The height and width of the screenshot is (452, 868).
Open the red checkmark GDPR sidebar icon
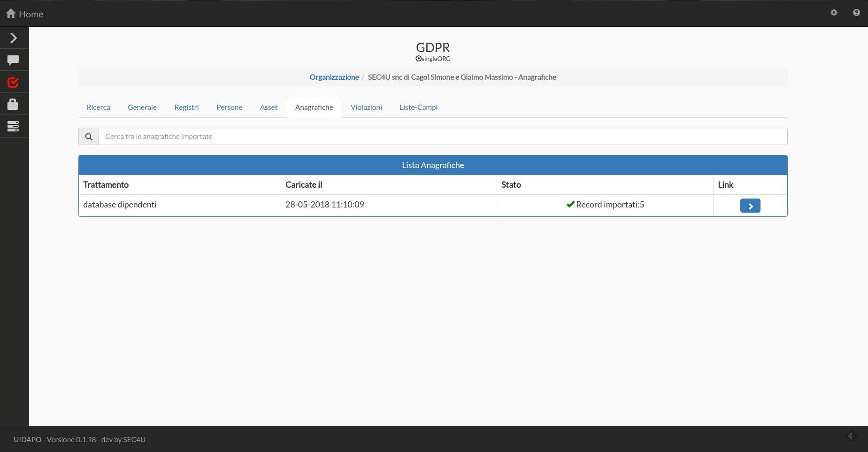point(13,83)
